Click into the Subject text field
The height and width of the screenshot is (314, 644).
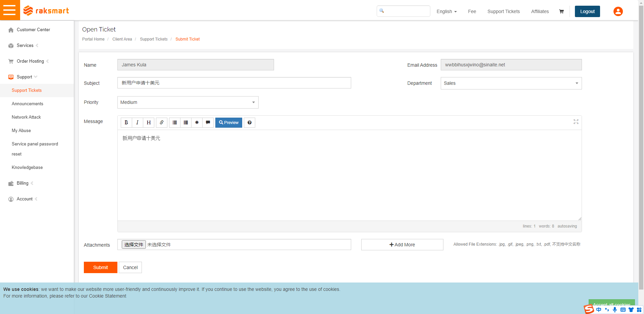pyautogui.click(x=234, y=83)
